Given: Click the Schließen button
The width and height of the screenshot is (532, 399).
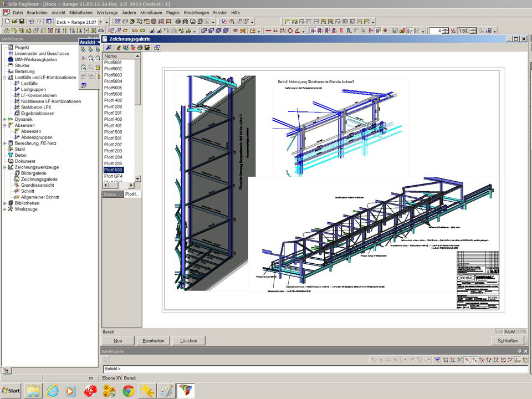Looking at the screenshot, I should tap(508, 341).
